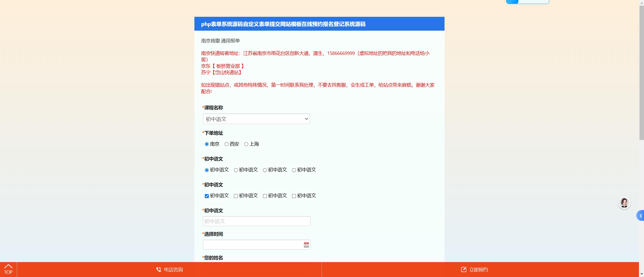The image size is (644, 277).
Task: Open the calendar date picker icon
Action: [306, 245]
